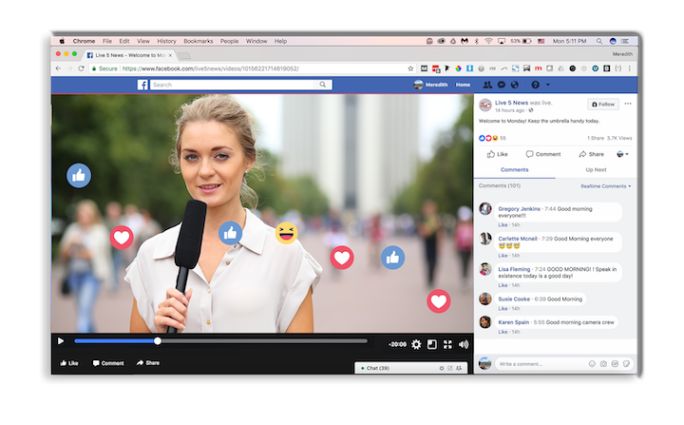
Task: Play the live video
Action: click(60, 342)
